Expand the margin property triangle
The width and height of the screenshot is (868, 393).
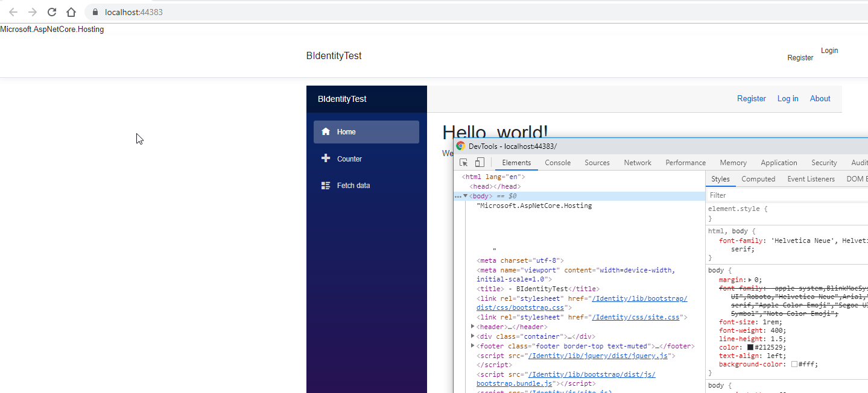point(750,280)
